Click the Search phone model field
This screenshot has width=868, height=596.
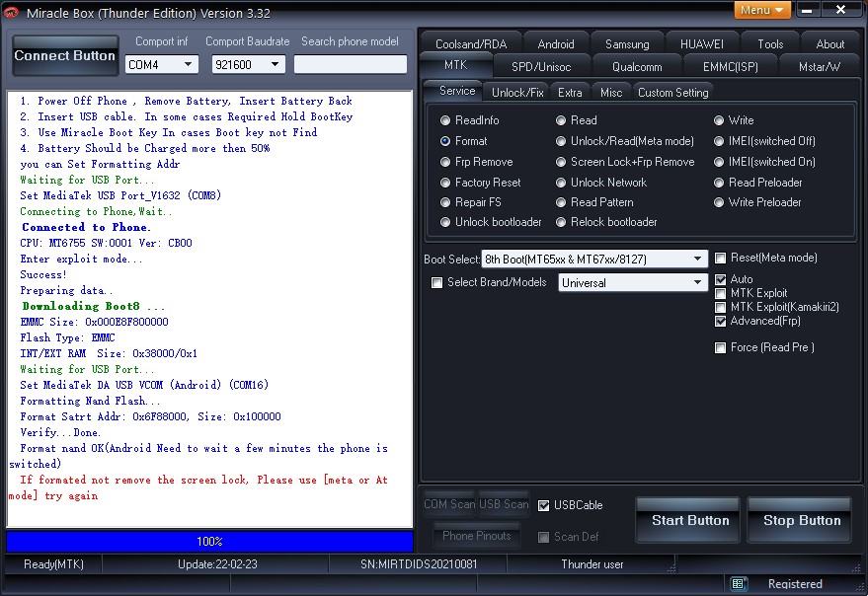coord(351,64)
